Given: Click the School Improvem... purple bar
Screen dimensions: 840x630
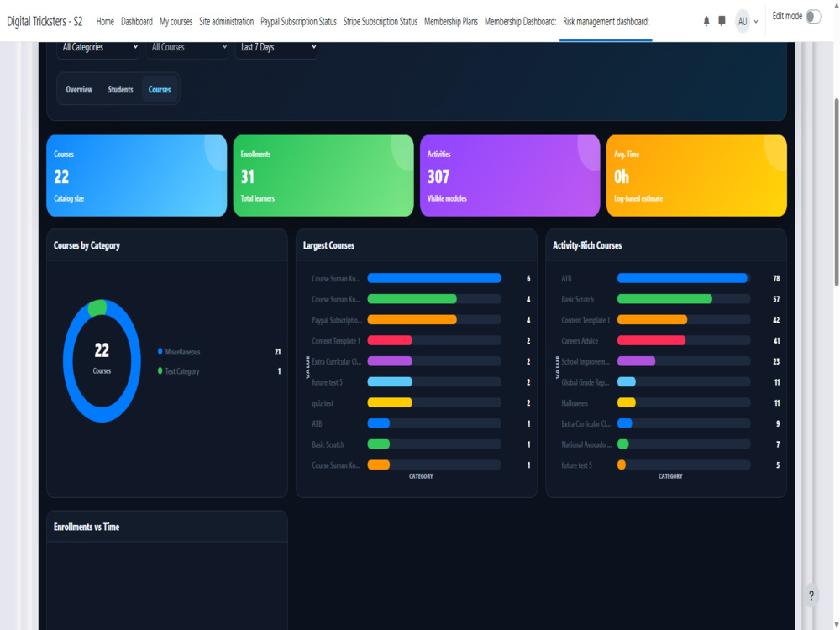Looking at the screenshot, I should click(637, 361).
